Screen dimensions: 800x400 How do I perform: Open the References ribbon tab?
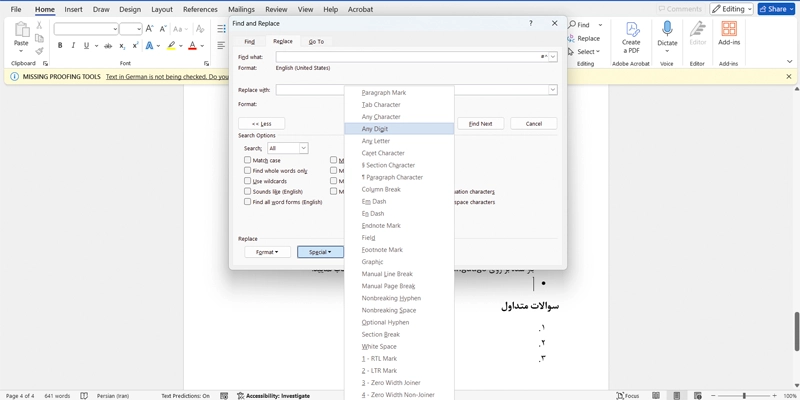200,9
